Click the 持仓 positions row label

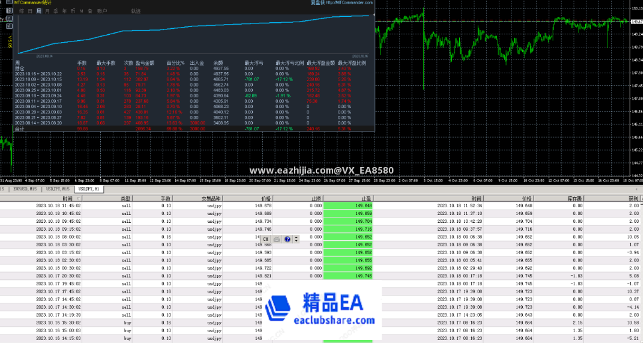(19, 68)
